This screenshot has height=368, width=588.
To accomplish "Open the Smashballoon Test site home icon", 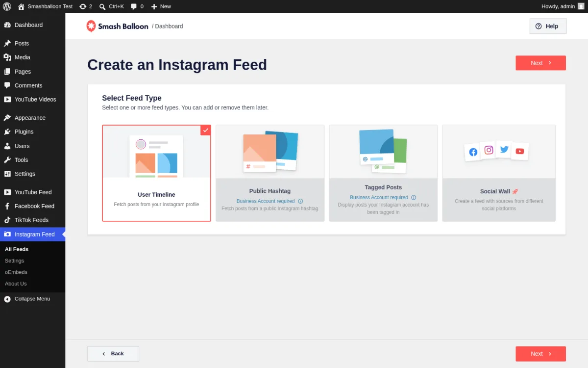I will click(21, 6).
